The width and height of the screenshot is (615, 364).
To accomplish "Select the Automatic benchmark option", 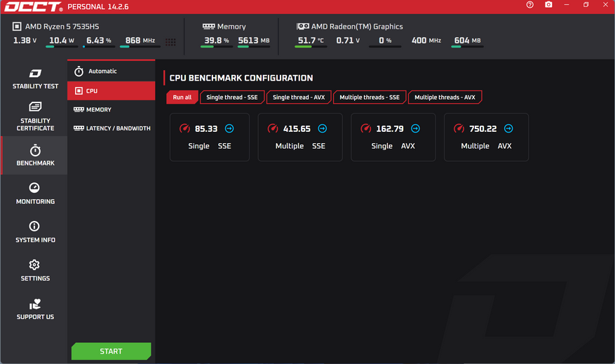I will point(111,71).
